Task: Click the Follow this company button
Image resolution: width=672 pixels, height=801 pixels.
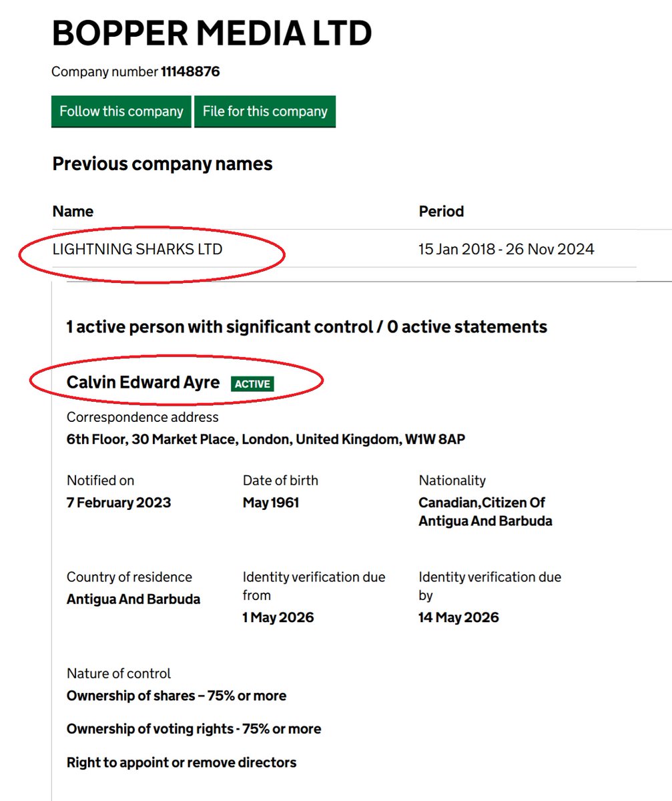Action: click(121, 111)
